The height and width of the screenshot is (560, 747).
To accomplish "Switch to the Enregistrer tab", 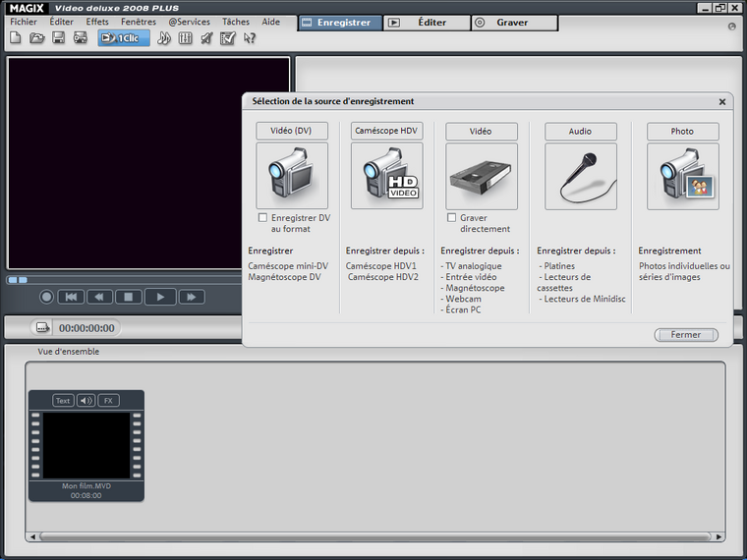I will pos(340,23).
